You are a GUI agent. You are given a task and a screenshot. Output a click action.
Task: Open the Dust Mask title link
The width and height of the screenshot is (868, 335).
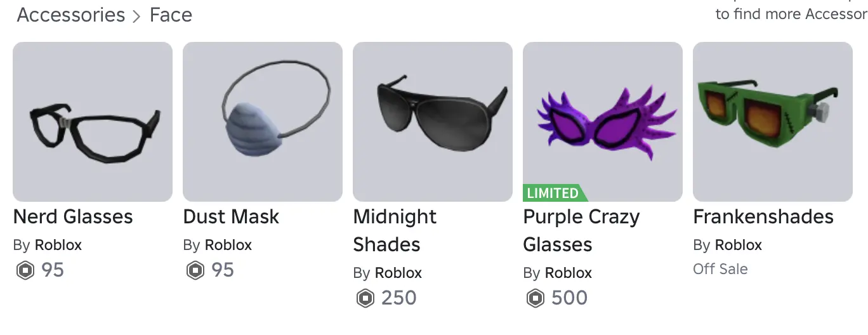[231, 217]
